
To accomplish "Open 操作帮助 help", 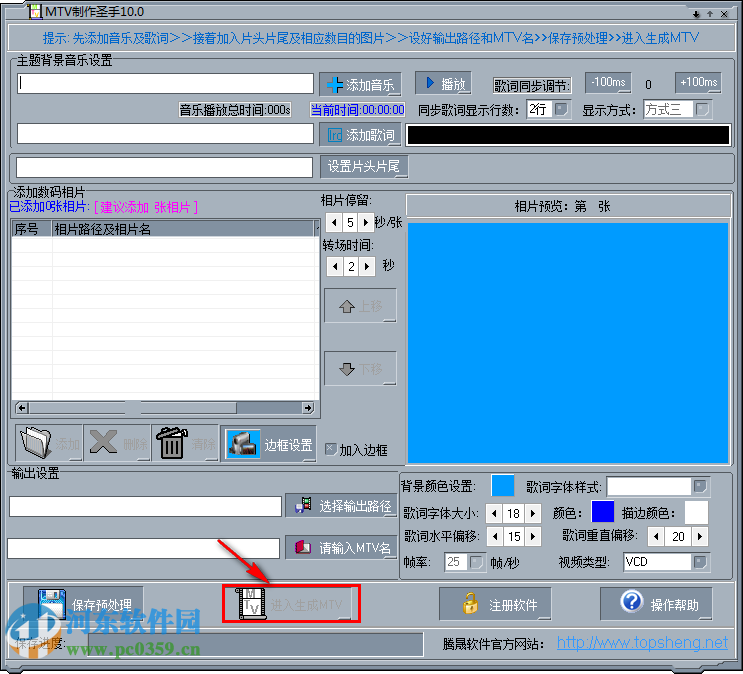I will tap(656, 604).
